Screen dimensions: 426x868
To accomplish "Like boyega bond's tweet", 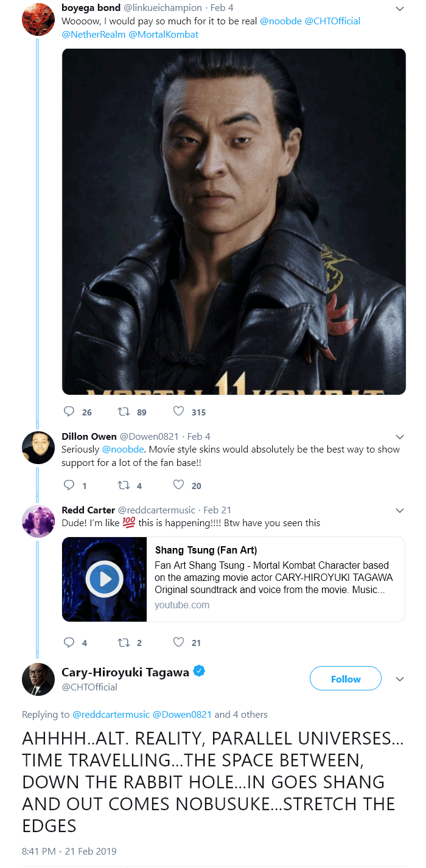I will [x=178, y=412].
